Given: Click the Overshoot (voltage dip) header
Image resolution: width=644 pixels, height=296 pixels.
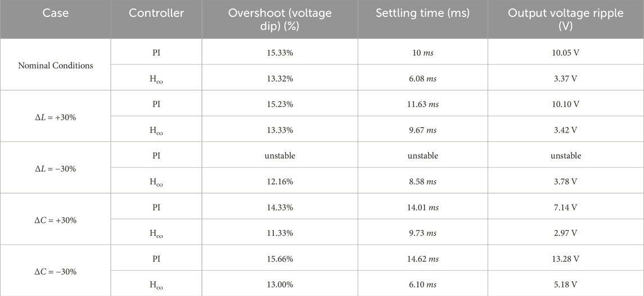Looking at the screenshot, I should click(x=280, y=19).
